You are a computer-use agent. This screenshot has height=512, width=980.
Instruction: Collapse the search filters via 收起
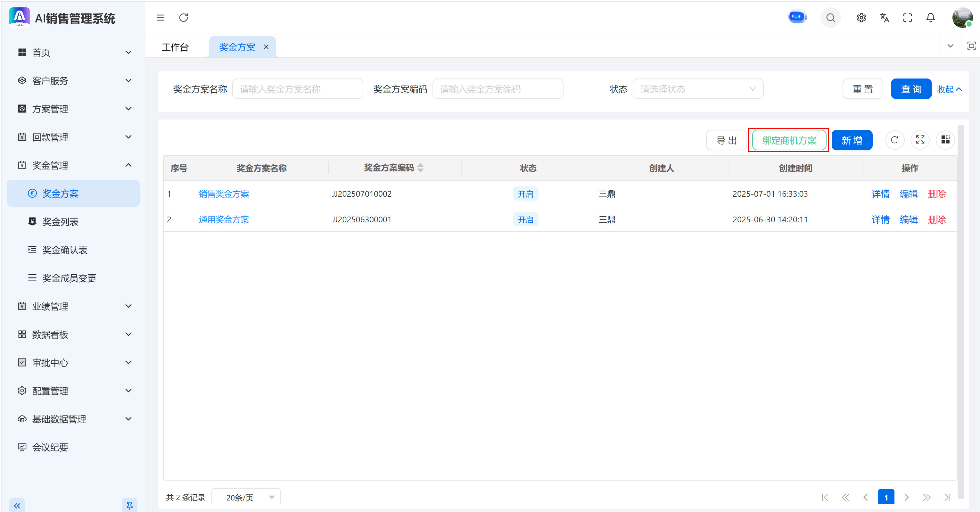point(949,89)
